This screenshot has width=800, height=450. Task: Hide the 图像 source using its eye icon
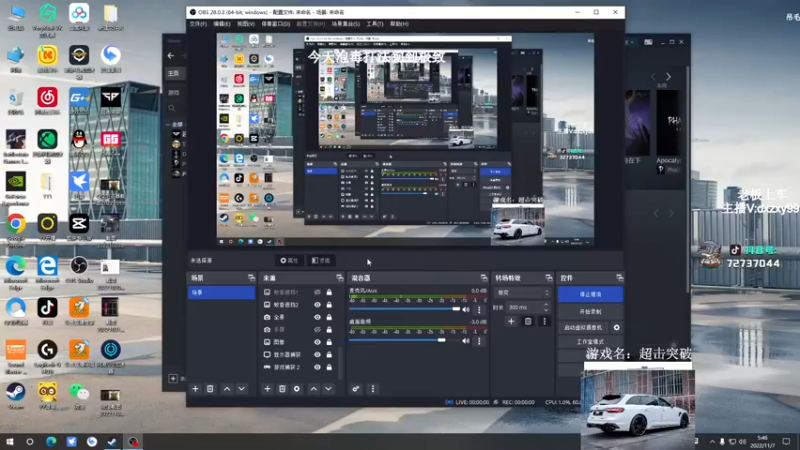point(317,342)
